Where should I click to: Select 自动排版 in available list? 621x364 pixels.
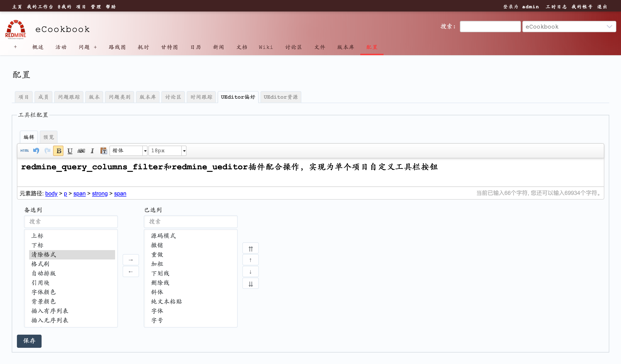tap(72, 273)
